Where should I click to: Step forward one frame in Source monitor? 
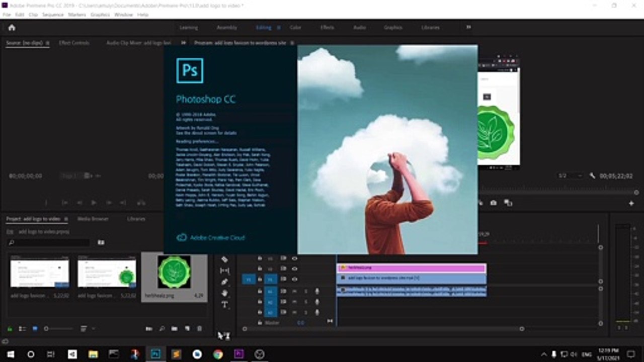108,203
